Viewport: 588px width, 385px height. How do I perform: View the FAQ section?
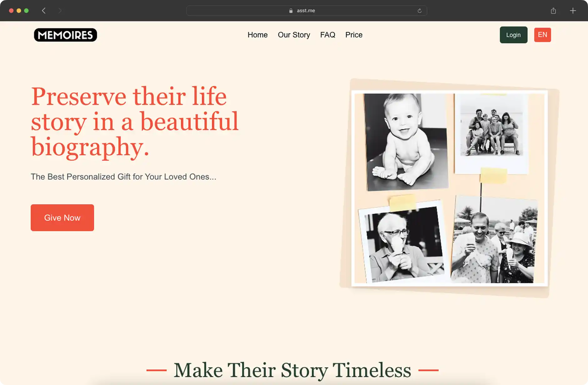(328, 35)
